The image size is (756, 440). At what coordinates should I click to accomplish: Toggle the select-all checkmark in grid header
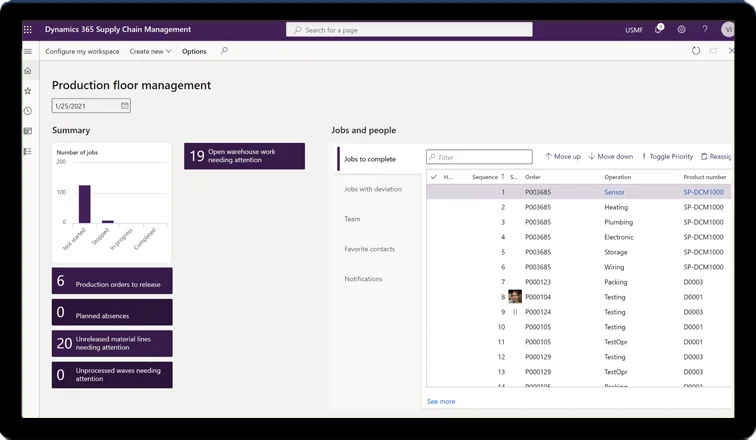coord(434,177)
